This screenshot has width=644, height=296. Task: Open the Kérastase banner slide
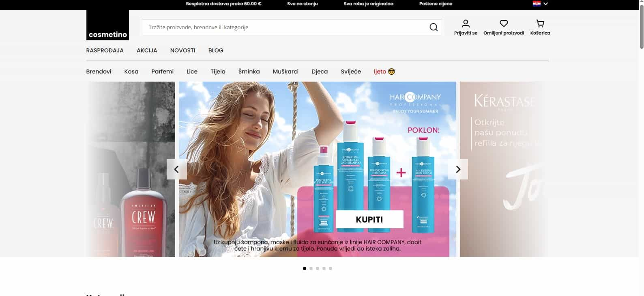coord(504,169)
